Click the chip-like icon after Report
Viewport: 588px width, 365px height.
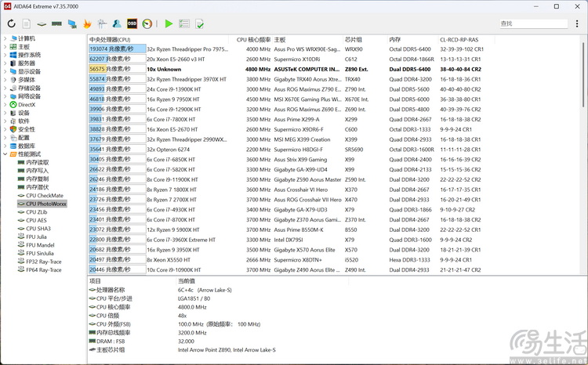tap(42, 24)
